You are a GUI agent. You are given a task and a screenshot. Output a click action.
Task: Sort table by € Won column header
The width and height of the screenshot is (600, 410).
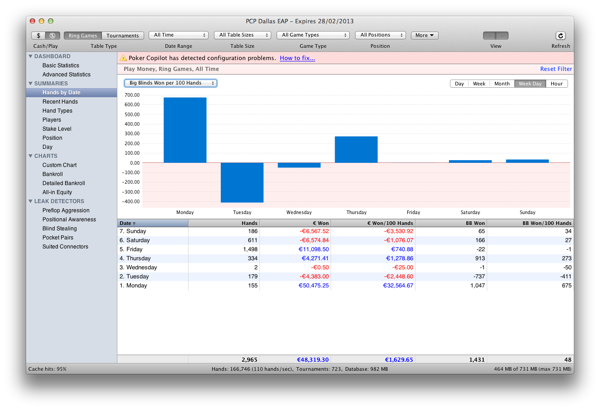pyautogui.click(x=295, y=223)
